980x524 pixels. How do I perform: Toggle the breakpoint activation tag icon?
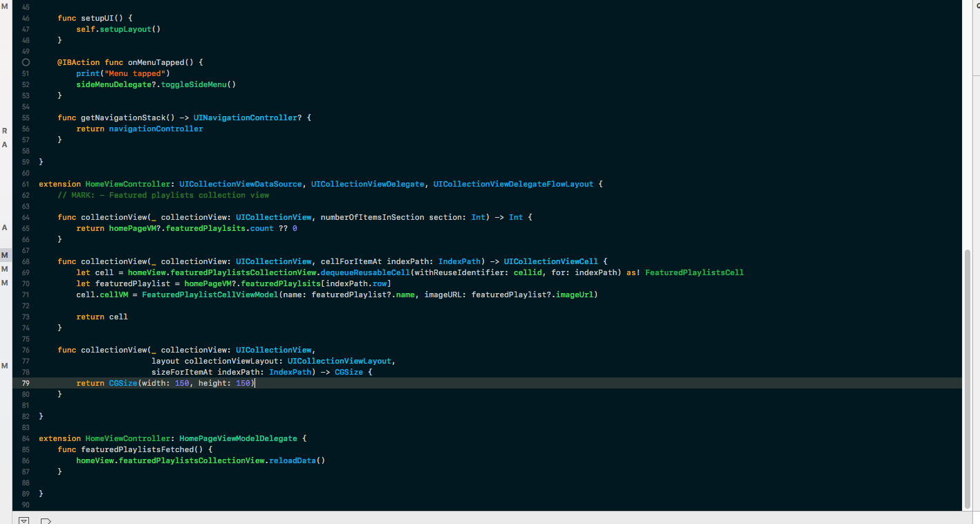coord(46,520)
